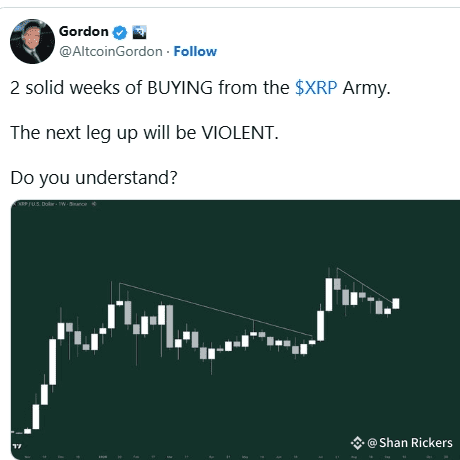Click the collapse arrow at chart's top-left corner

click(x=14, y=204)
